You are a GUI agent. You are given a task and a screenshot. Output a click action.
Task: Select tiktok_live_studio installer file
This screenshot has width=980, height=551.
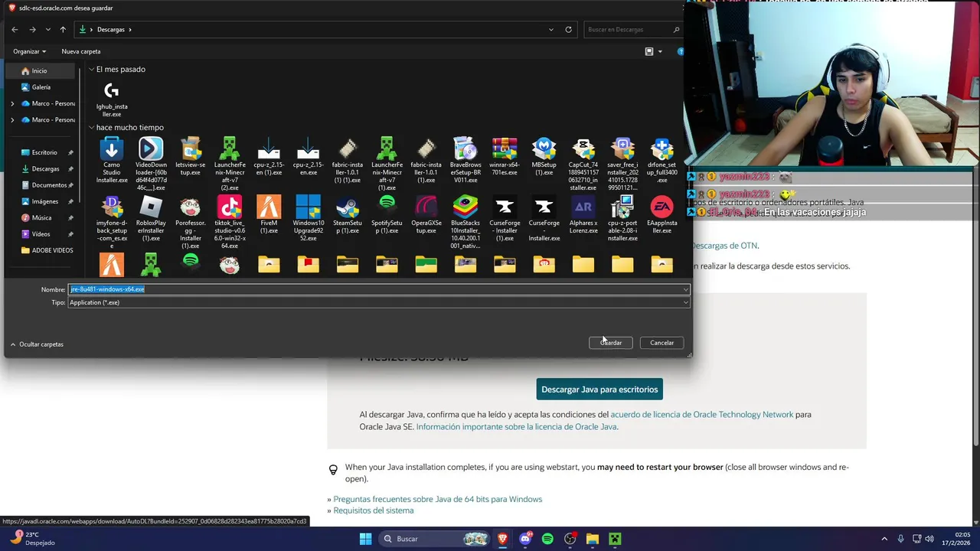[230, 223]
